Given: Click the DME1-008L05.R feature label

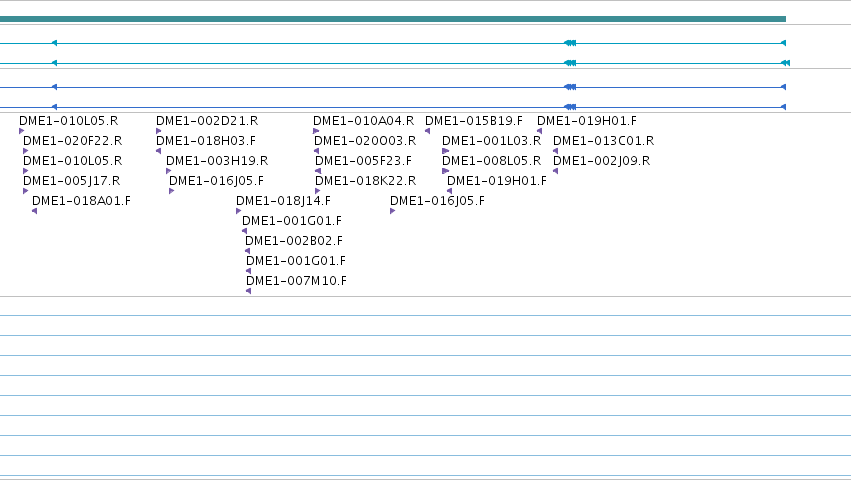Looking at the screenshot, I should click(x=492, y=161).
